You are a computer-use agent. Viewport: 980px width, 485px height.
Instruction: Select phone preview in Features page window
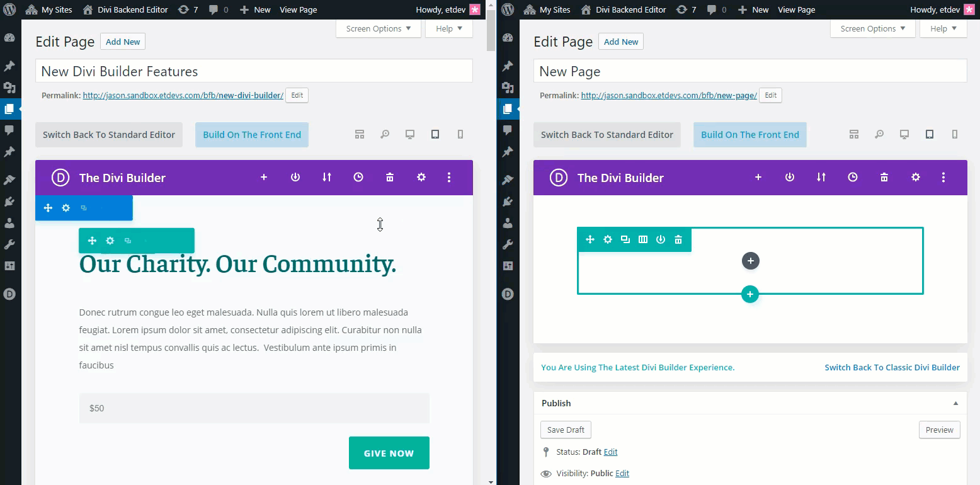(460, 134)
